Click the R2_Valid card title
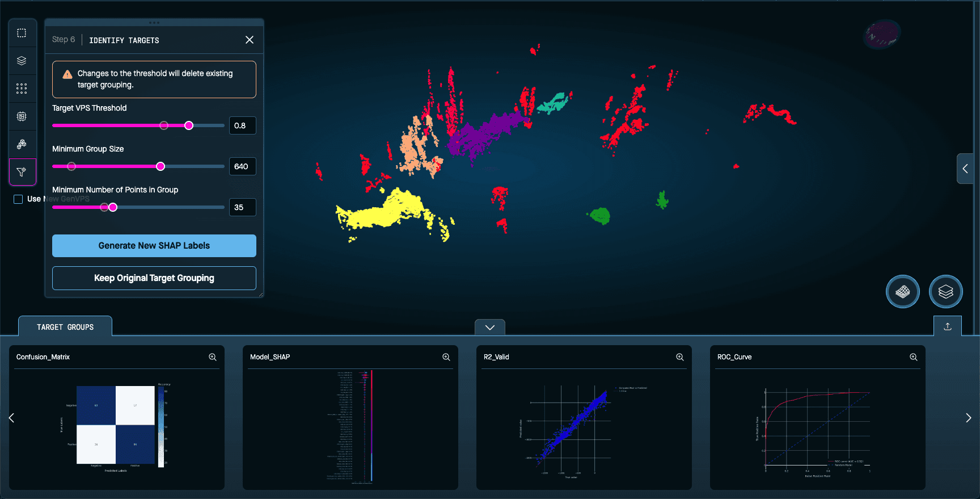The width and height of the screenshot is (980, 499). [496, 357]
